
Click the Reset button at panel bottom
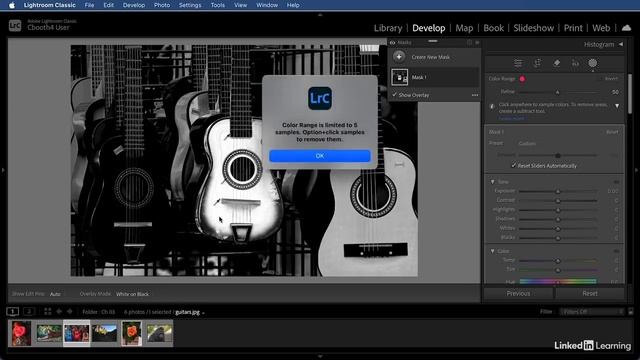click(x=590, y=293)
